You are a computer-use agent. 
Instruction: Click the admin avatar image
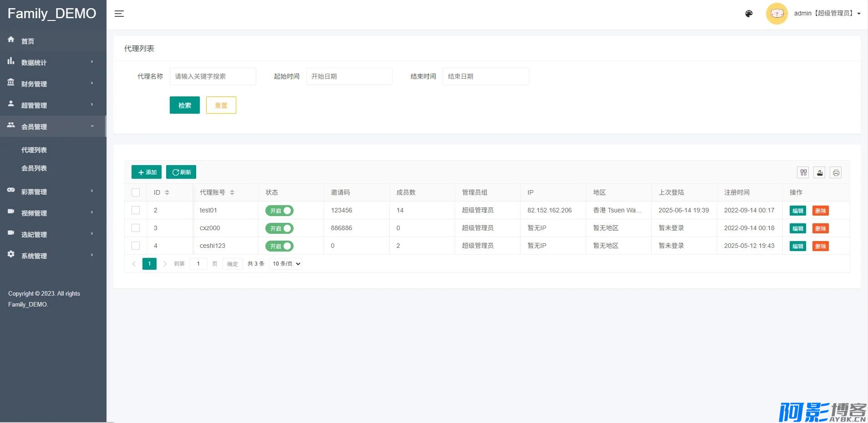[777, 14]
